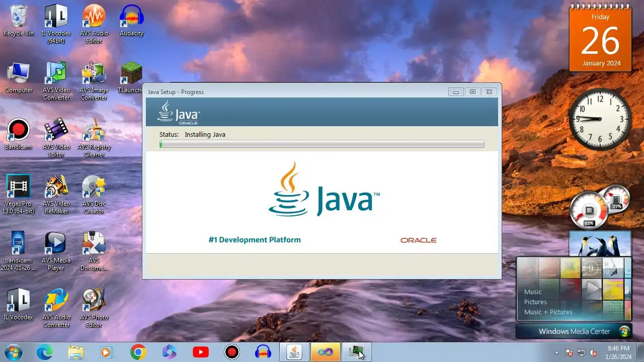The image size is (644, 362).
Task: Show hidden system tray icons
Action: coord(556,352)
